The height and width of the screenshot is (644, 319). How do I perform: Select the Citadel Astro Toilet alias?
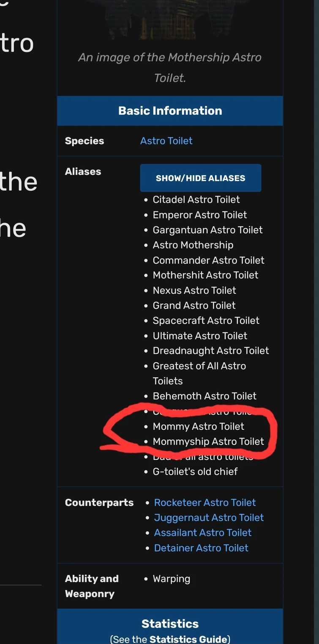196,200
